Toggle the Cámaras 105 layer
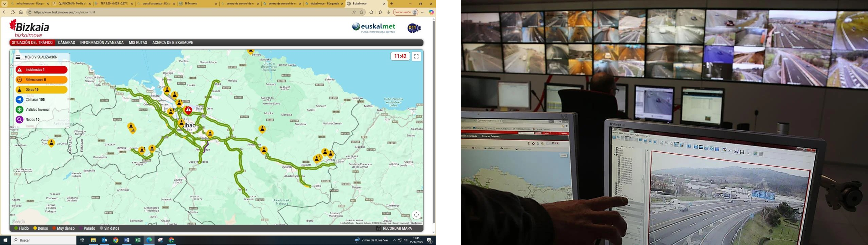Viewport: 868px width, 245px height. tap(41, 100)
